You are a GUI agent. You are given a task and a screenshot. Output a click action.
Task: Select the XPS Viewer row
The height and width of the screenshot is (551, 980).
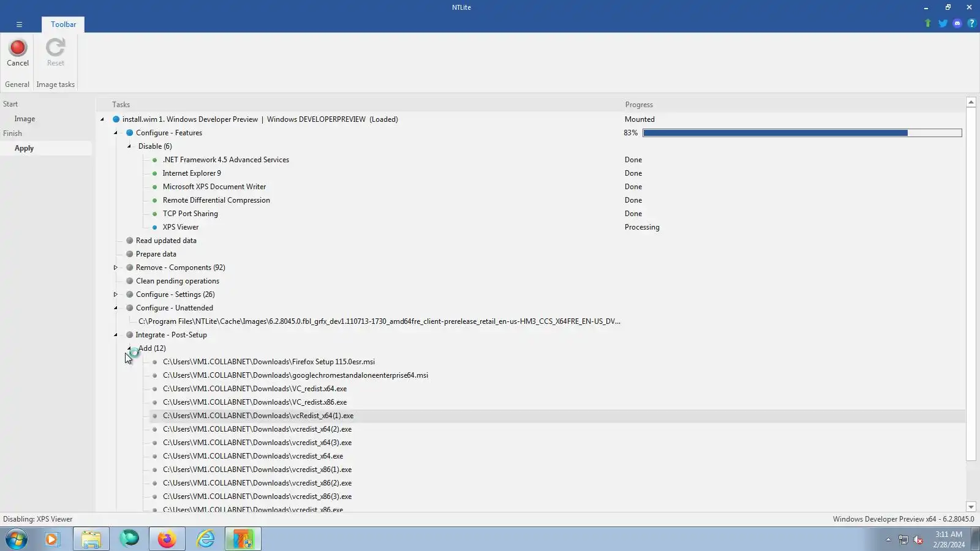(181, 227)
